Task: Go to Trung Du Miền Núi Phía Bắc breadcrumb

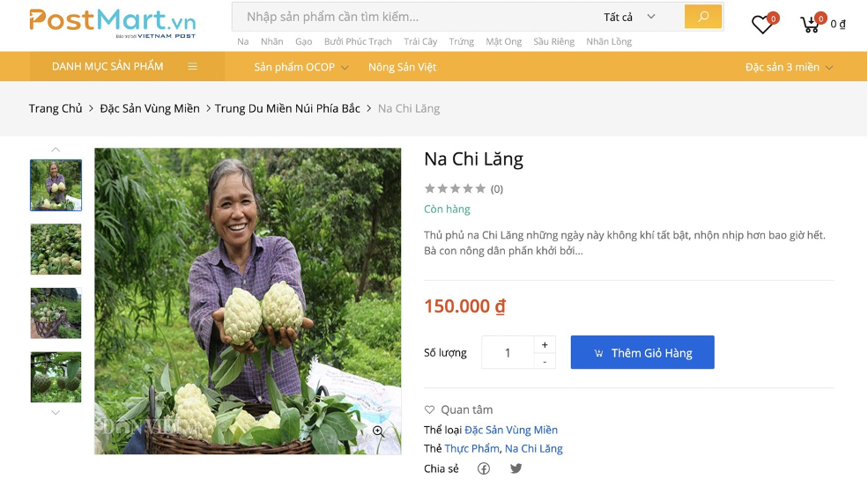Action: [x=287, y=108]
